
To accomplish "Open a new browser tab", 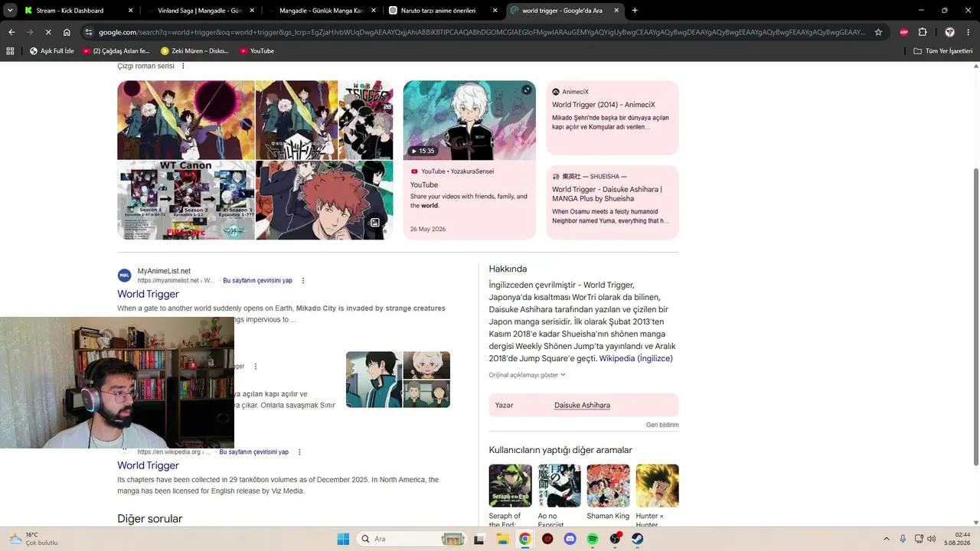I will tap(635, 11).
